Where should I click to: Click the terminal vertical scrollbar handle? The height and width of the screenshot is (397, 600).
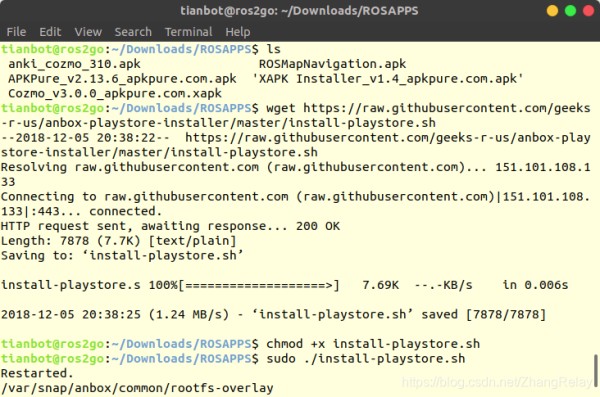point(595,371)
